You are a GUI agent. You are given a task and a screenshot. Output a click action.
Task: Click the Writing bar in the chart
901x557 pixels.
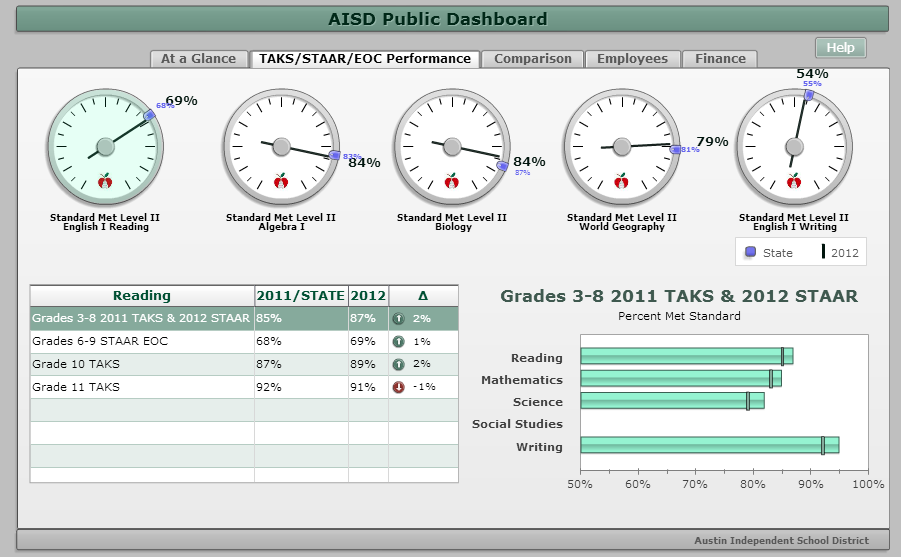pyautogui.click(x=708, y=446)
